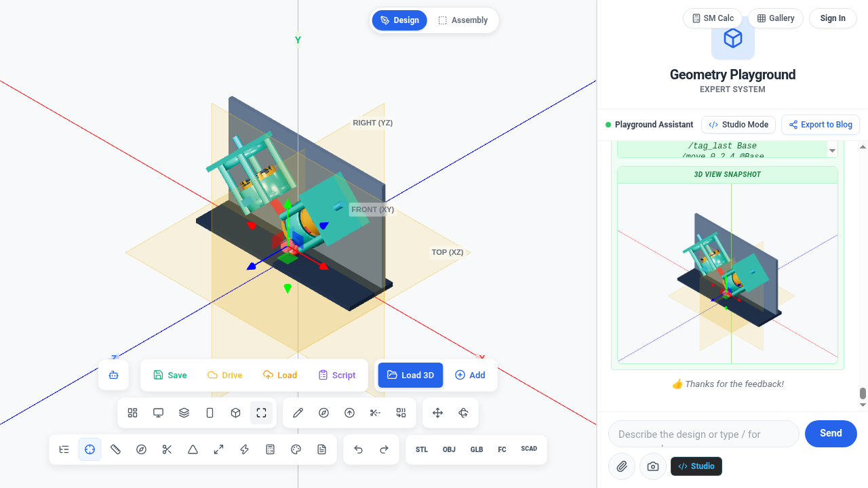Export model as STL
Image resolution: width=868 pixels, height=488 pixels.
point(422,449)
